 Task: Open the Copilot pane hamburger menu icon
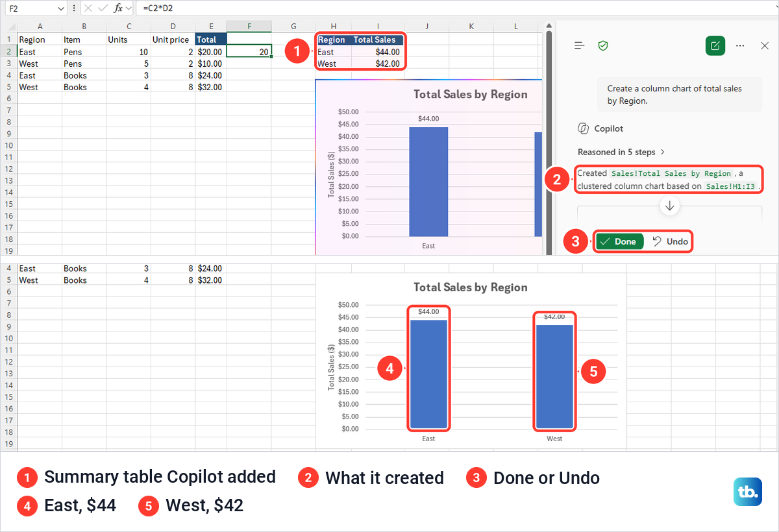click(580, 45)
